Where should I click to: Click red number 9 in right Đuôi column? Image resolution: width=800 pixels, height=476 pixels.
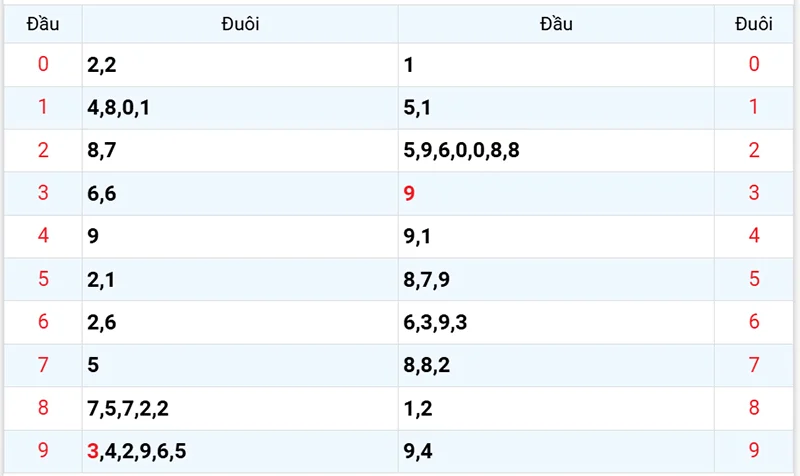pos(754,451)
